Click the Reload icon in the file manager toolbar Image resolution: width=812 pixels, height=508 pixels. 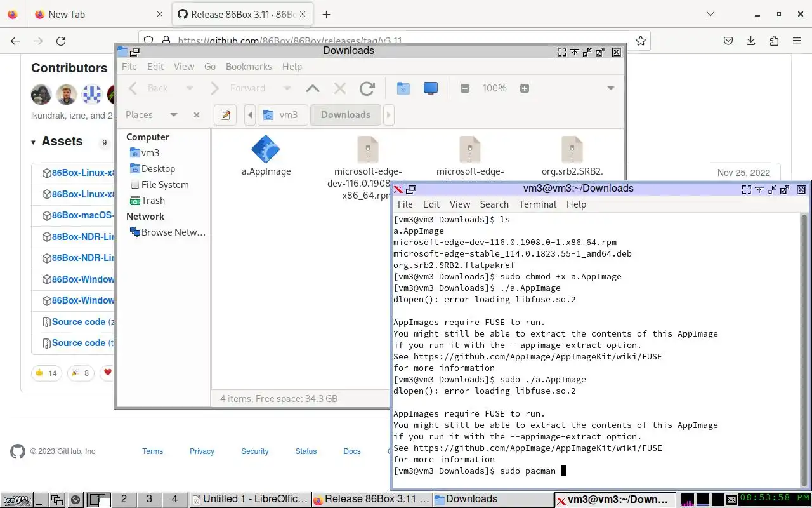click(367, 88)
